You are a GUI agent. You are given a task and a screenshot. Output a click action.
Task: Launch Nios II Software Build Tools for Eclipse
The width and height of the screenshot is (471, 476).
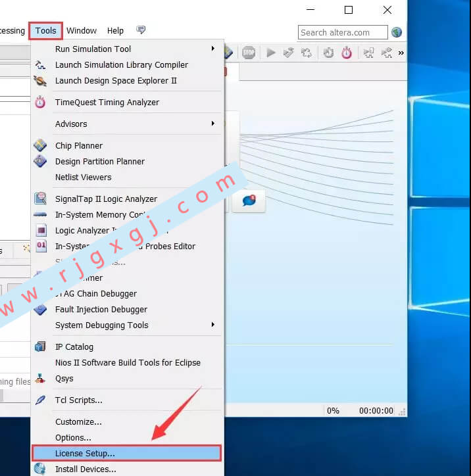[128, 363]
